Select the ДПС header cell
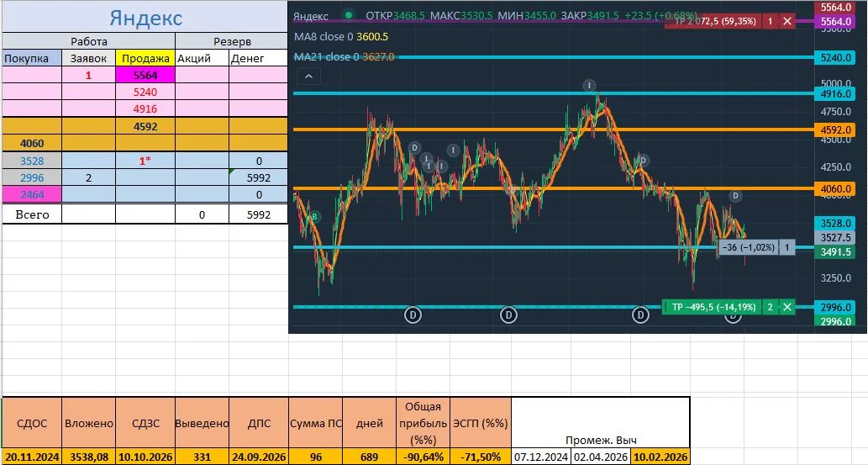 259,423
